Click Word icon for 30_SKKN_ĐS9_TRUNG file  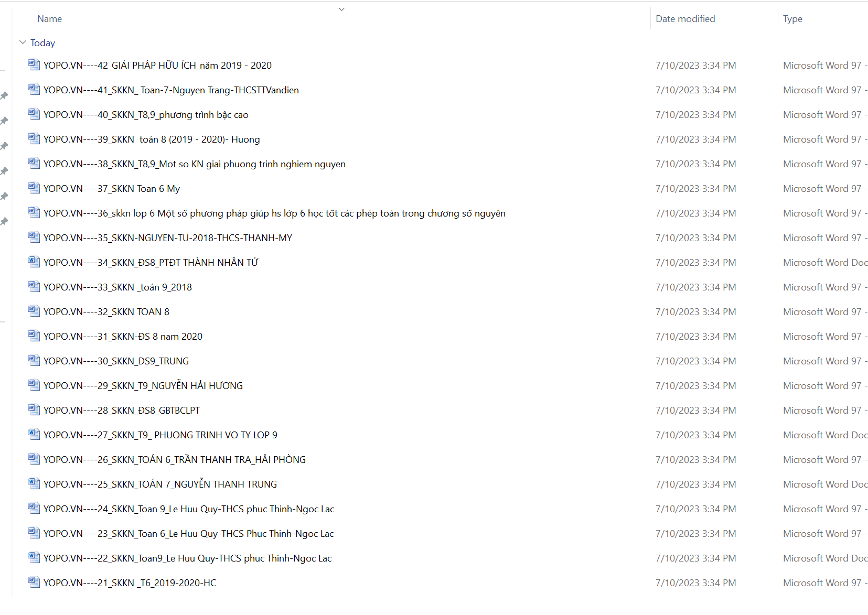tap(34, 361)
